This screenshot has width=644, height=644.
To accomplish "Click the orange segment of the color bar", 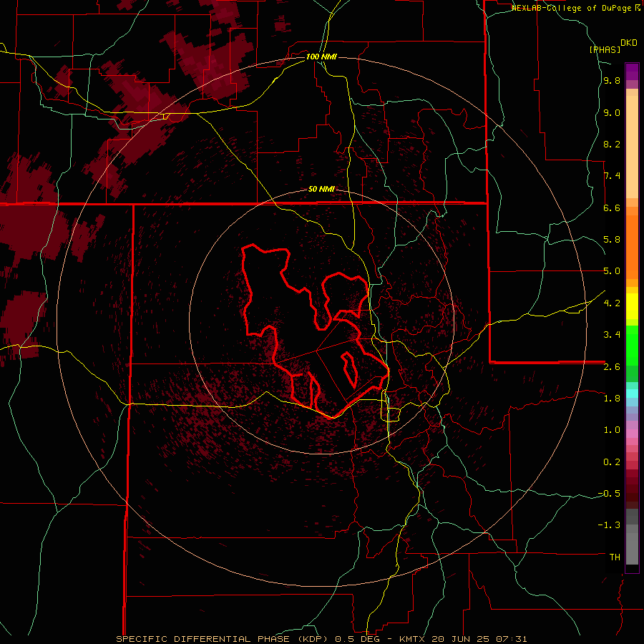I will 632,246.
